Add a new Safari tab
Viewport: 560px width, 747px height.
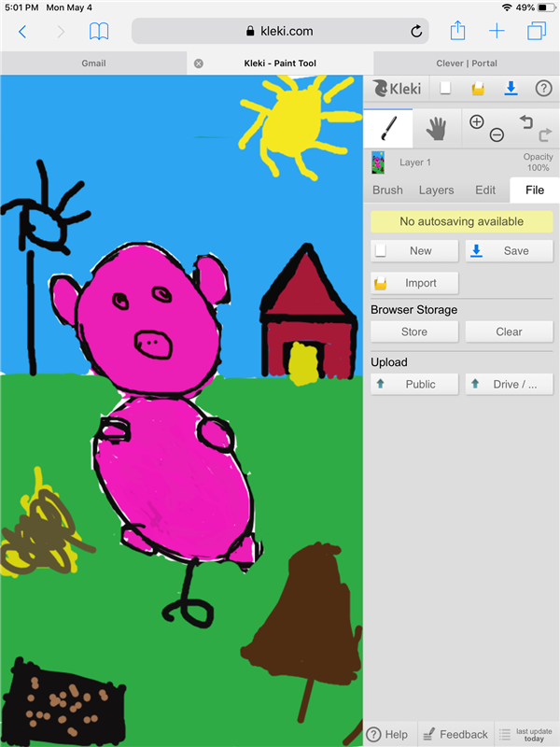[x=497, y=32]
